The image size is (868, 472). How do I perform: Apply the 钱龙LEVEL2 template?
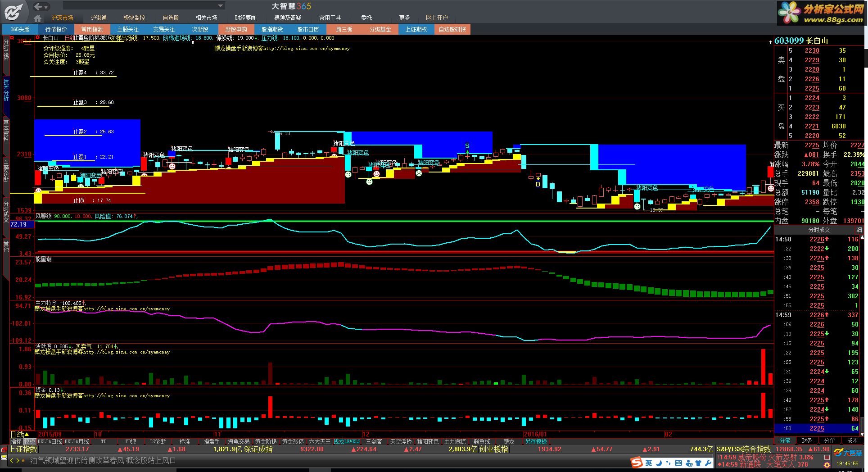pyautogui.click(x=347, y=441)
